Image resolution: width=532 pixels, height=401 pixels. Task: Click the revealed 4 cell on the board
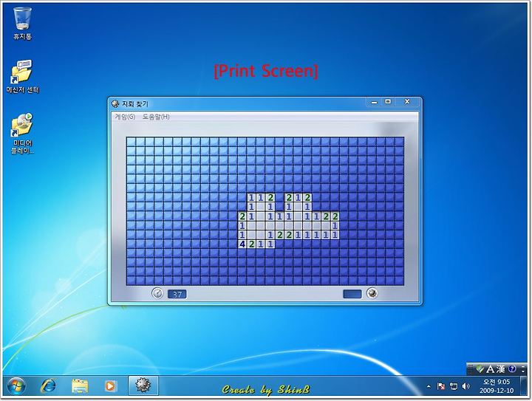click(x=242, y=244)
